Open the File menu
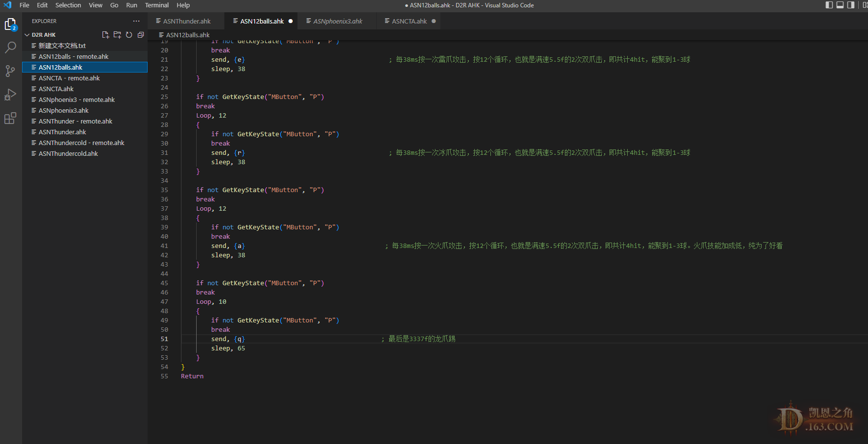The width and height of the screenshot is (868, 444). pos(25,5)
